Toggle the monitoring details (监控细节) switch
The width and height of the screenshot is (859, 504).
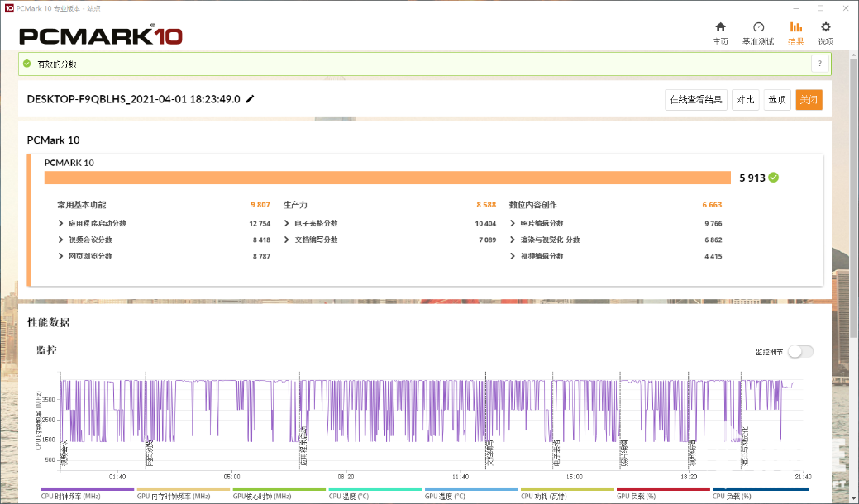(x=800, y=351)
